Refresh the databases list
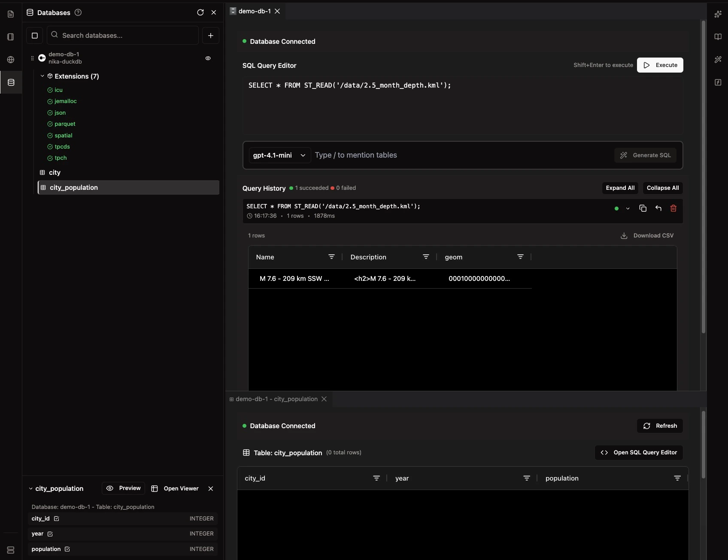This screenshot has height=560, width=728. coord(200,13)
